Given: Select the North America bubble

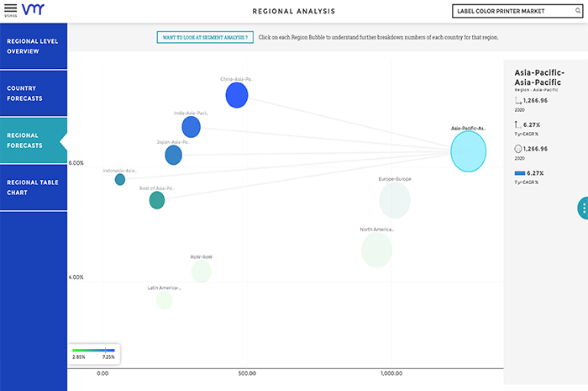Looking at the screenshot, I should point(377,251).
